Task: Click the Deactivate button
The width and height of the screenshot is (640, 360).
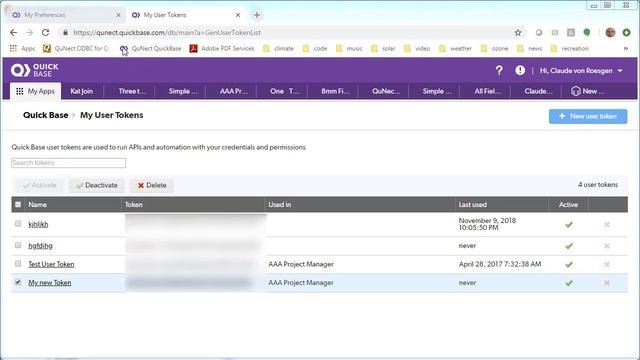Action: 97,185
